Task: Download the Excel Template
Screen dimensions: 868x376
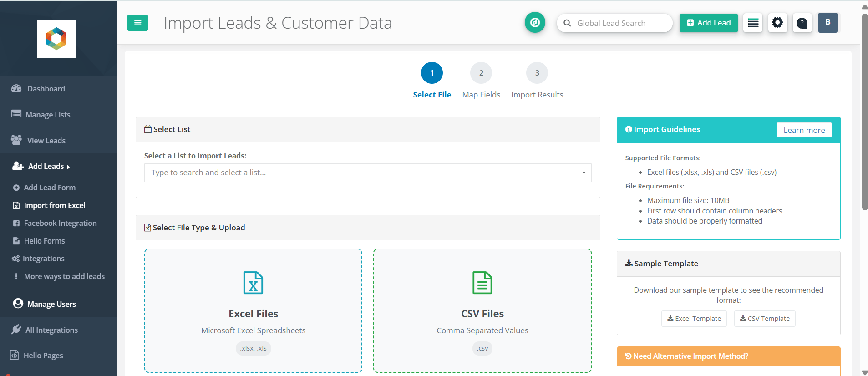Action: [694, 319]
